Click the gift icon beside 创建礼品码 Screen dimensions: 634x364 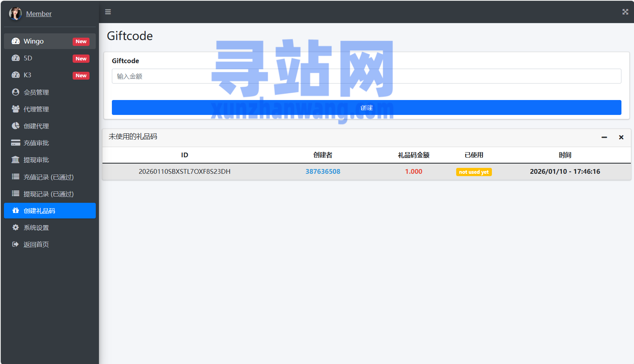(16, 211)
